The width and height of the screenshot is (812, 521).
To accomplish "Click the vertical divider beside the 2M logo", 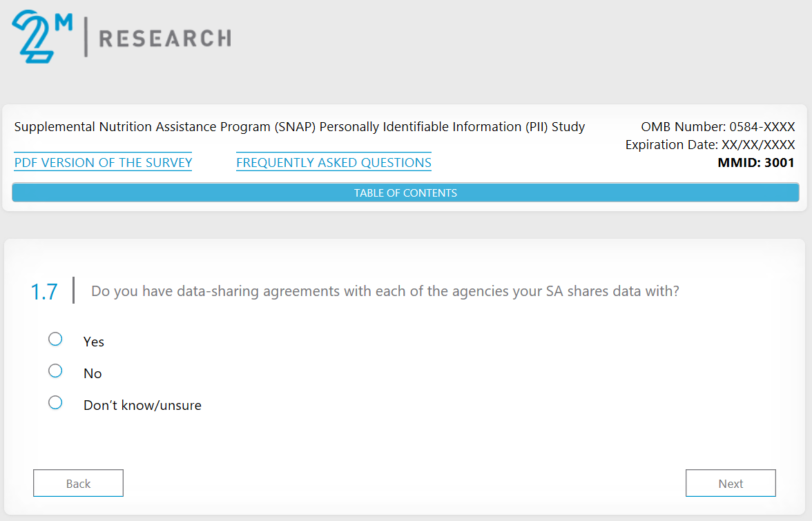I will 86,37.
